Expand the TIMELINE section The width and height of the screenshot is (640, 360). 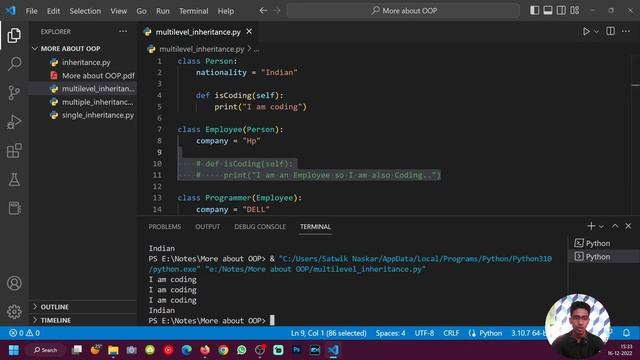point(83,320)
